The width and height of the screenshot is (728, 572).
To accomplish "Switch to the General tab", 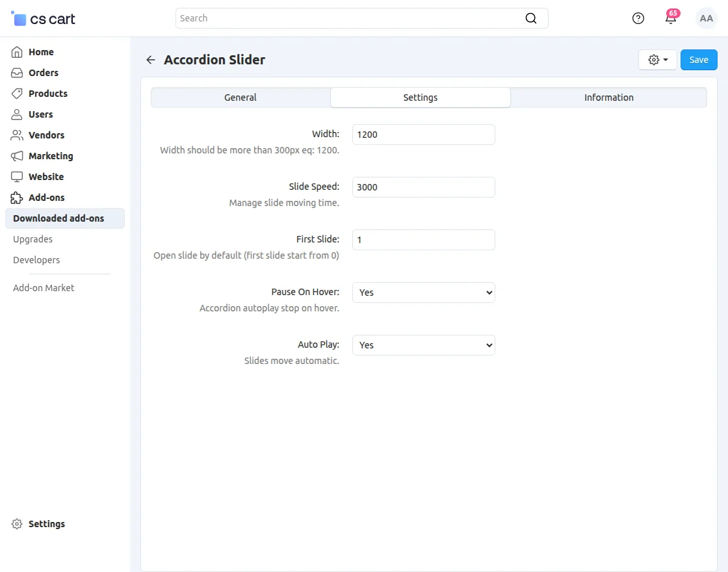I will [240, 97].
